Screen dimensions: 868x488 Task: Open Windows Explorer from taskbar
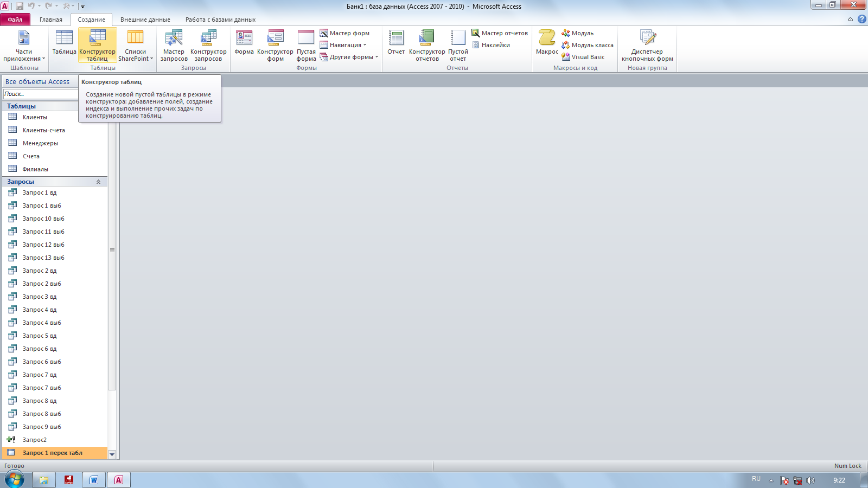(x=44, y=480)
